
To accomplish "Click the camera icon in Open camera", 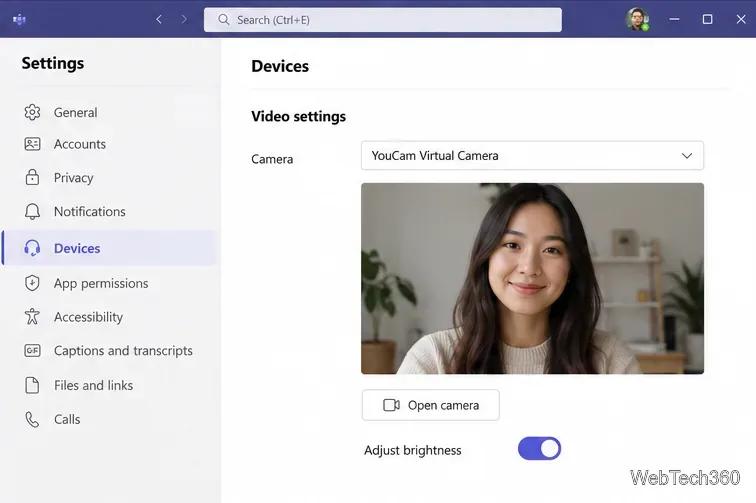I will (x=392, y=405).
